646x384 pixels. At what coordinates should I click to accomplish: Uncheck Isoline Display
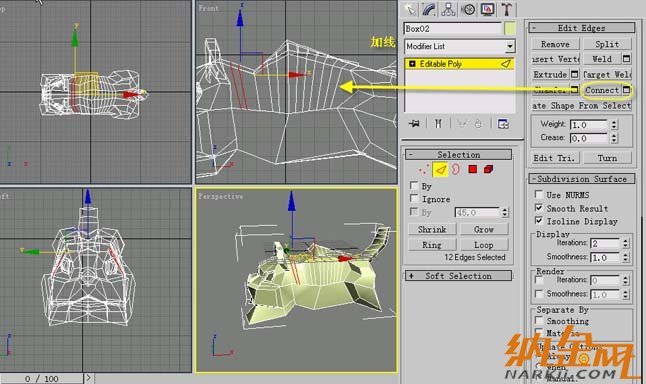pyautogui.click(x=538, y=221)
